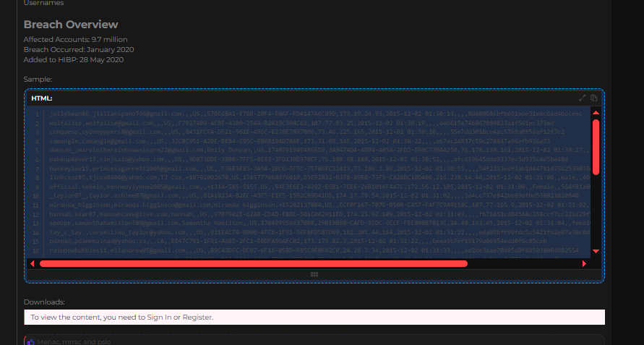This screenshot has width=644, height=345.
Task: Click the scroll up arrow in code box
Action: pos(596,113)
